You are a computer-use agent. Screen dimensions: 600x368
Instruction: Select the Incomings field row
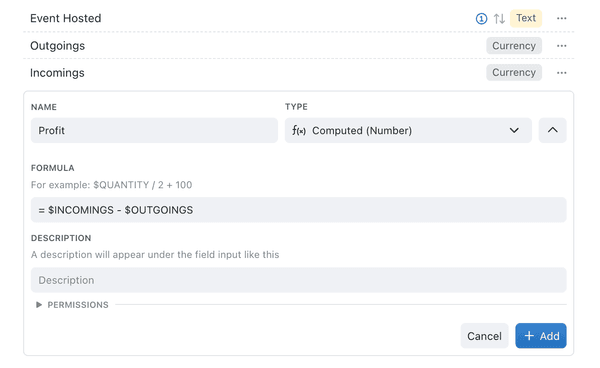(x=298, y=73)
